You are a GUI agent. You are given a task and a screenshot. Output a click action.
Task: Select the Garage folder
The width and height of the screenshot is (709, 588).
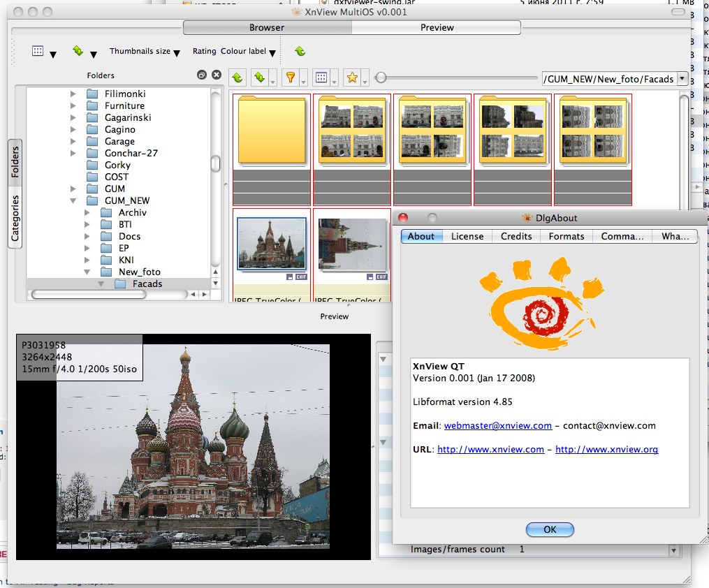tap(120, 141)
